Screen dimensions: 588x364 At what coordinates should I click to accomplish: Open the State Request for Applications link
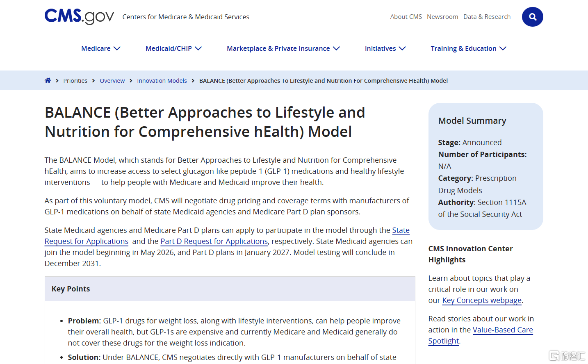[x=87, y=241]
